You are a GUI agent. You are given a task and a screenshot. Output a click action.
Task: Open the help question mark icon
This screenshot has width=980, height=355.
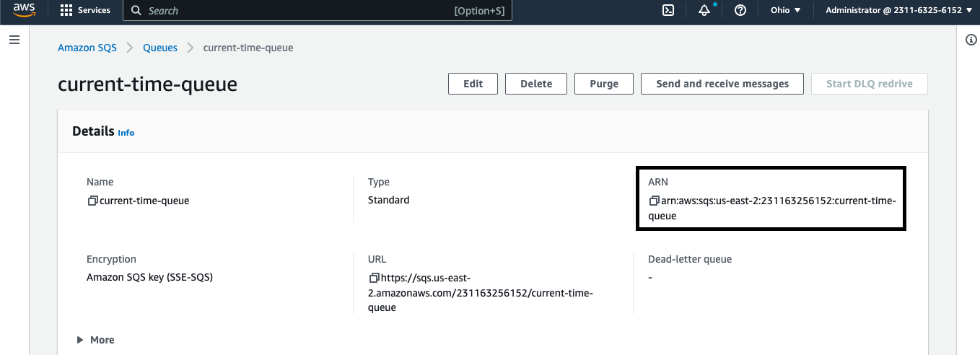(x=740, y=10)
